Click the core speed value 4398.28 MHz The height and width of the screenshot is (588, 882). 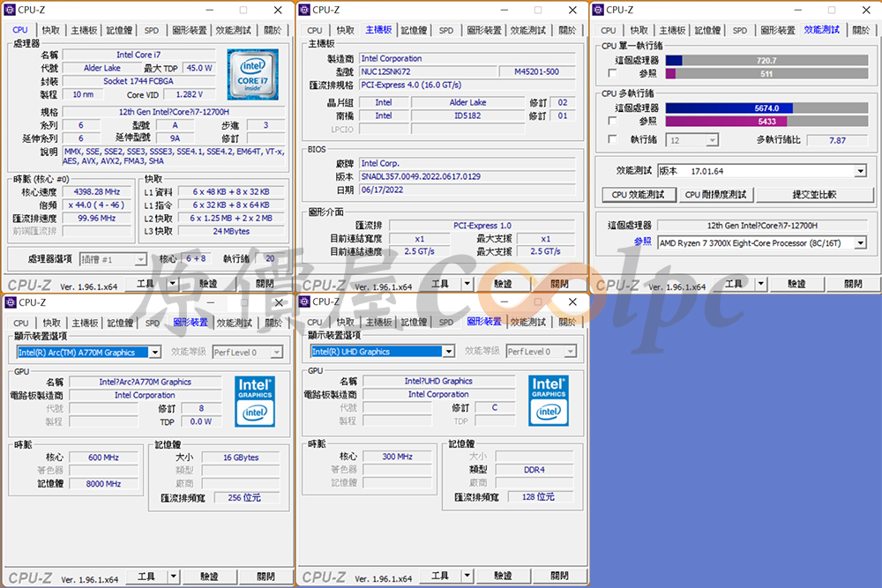click(x=97, y=192)
